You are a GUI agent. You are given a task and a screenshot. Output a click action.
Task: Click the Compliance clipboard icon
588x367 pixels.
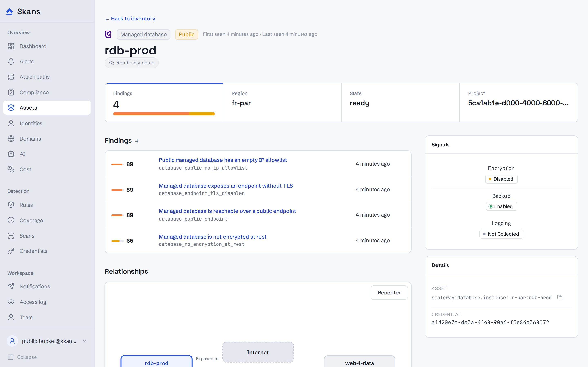click(11, 92)
